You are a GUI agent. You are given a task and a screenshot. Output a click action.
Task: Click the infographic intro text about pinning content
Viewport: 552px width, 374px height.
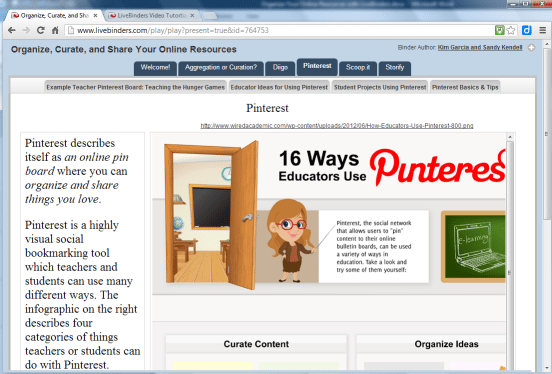(x=374, y=247)
